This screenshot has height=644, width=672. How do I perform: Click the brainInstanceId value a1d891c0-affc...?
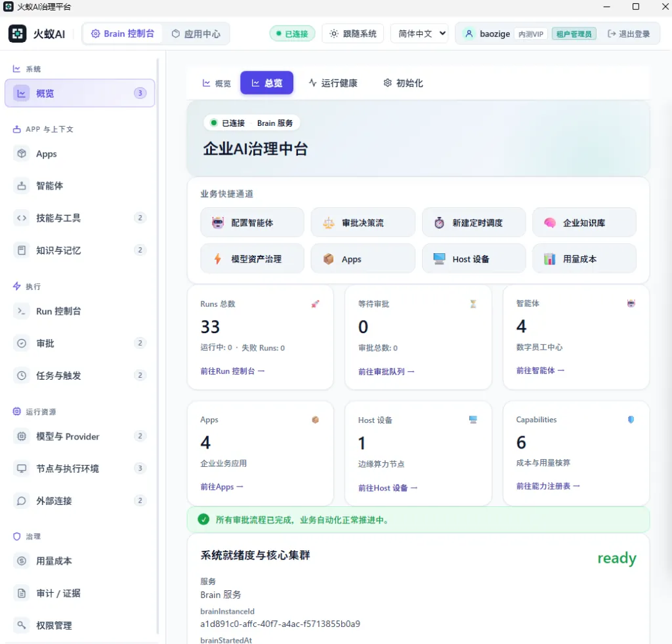pyautogui.click(x=280, y=624)
